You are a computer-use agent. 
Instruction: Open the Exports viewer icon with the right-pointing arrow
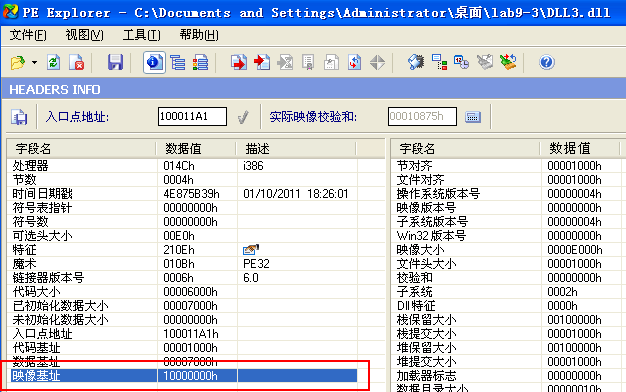click(x=239, y=63)
